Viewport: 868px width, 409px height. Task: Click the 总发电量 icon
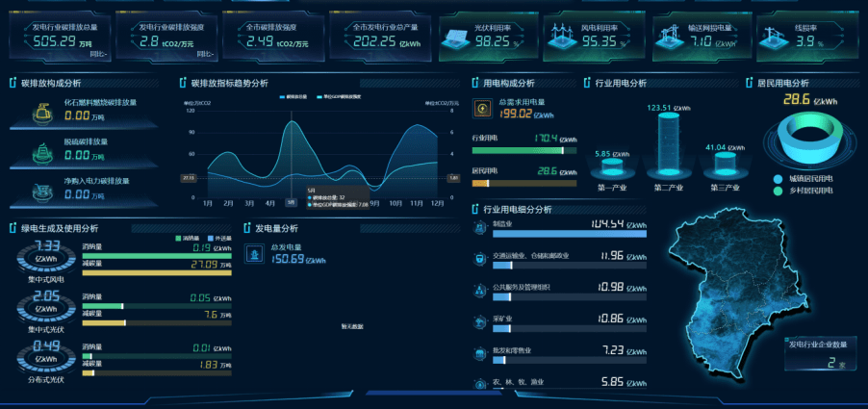click(x=254, y=253)
